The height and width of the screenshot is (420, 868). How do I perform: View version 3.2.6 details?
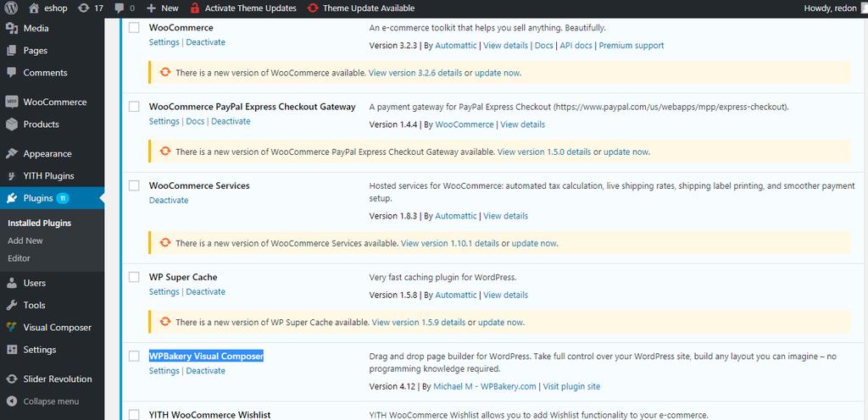pyautogui.click(x=415, y=72)
